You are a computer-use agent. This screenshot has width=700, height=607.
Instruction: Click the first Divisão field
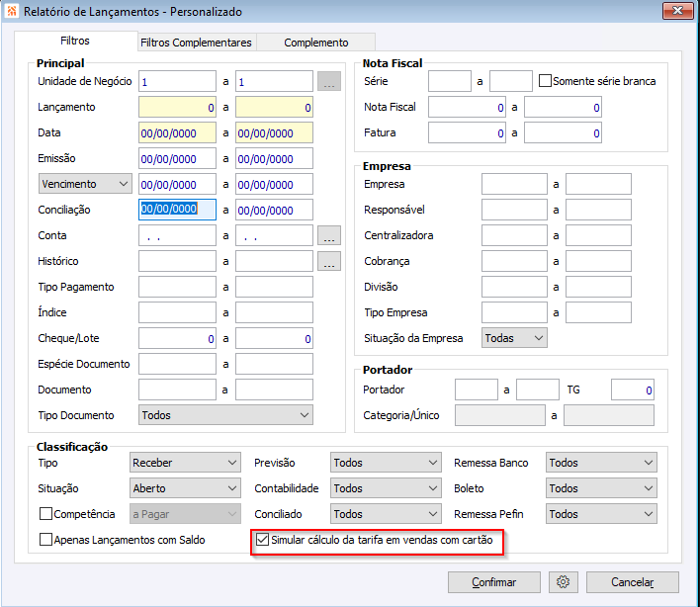click(x=514, y=287)
